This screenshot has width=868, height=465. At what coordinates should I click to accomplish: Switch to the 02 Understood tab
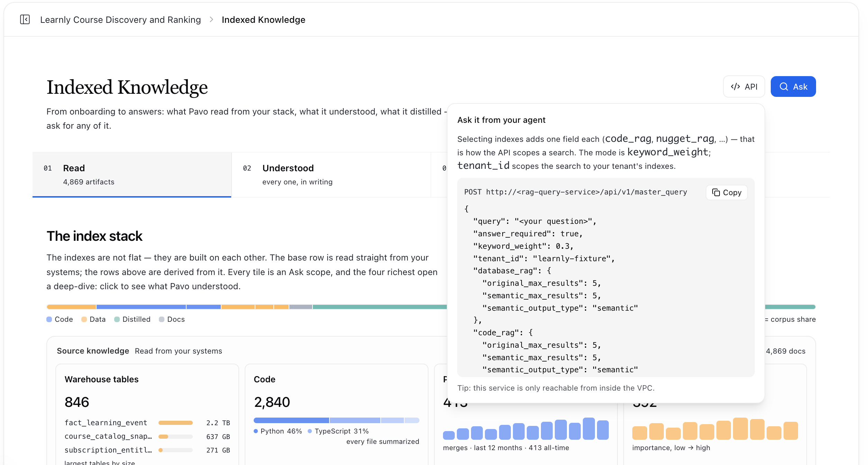331,174
